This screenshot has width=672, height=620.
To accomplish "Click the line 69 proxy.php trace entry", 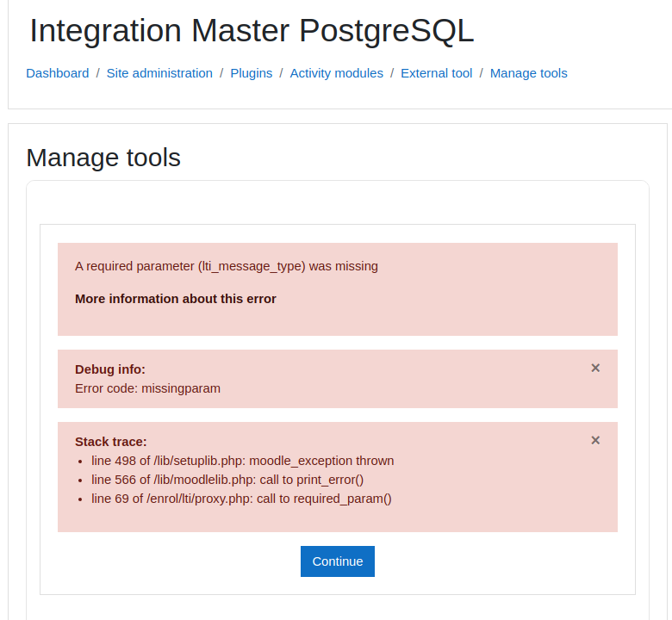I will (x=241, y=499).
